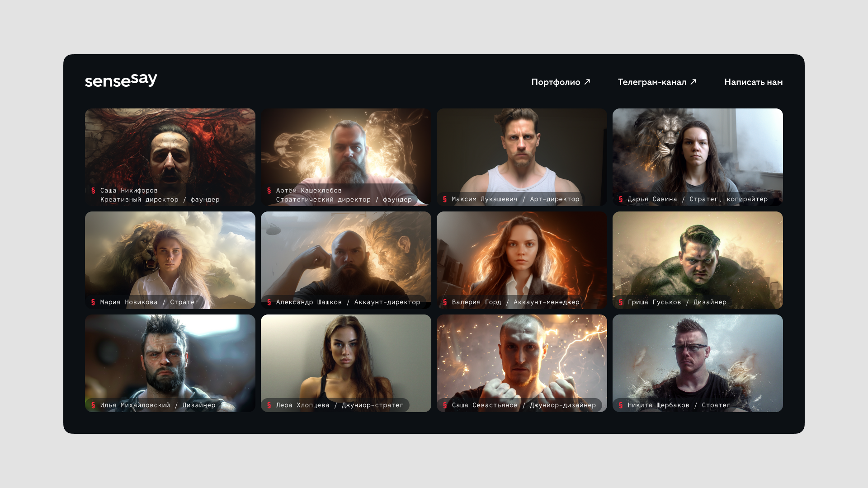Viewport: 868px width, 488px height.
Task: Select Гриша Гуськов's portrait card
Action: point(698,260)
